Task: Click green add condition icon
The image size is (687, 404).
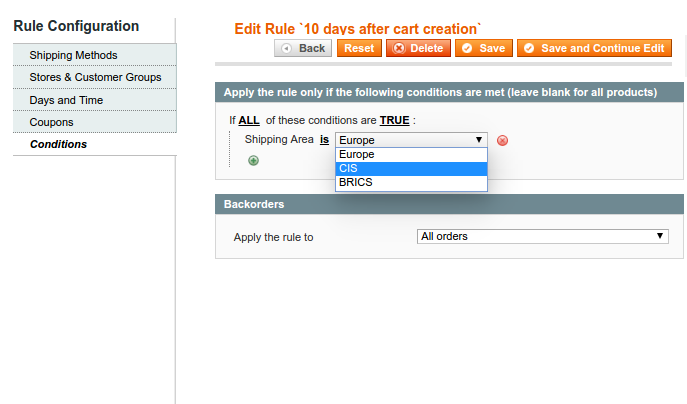Action: pos(253,160)
